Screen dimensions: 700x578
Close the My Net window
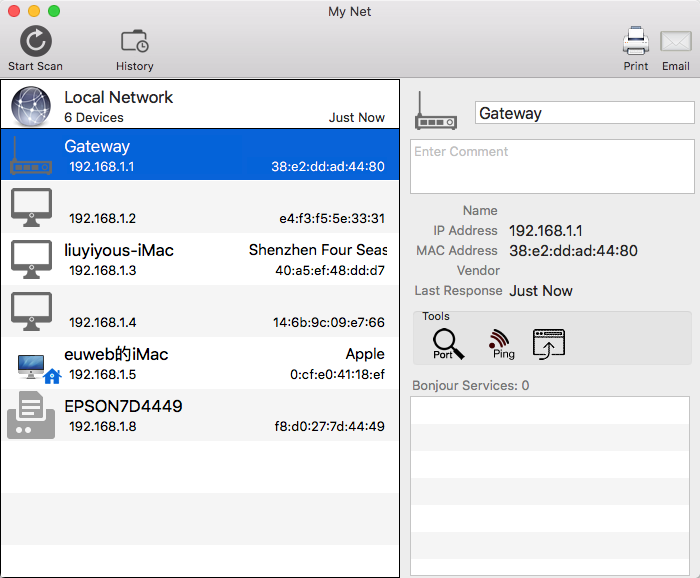pyautogui.click(x=14, y=11)
